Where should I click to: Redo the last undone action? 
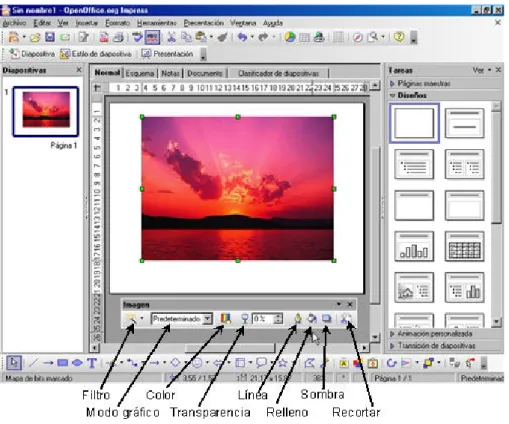[x=263, y=37]
